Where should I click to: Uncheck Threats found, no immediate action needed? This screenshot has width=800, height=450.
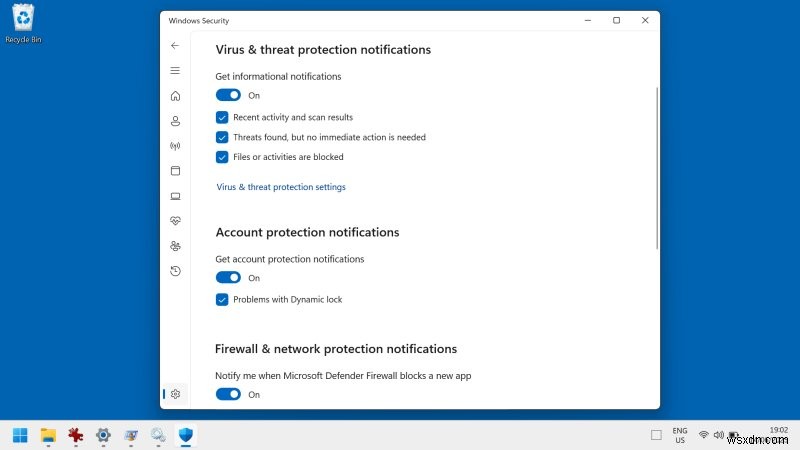222,137
